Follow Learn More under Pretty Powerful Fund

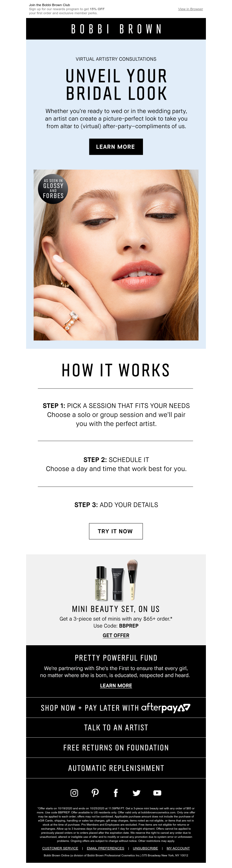pyautogui.click(x=116, y=685)
